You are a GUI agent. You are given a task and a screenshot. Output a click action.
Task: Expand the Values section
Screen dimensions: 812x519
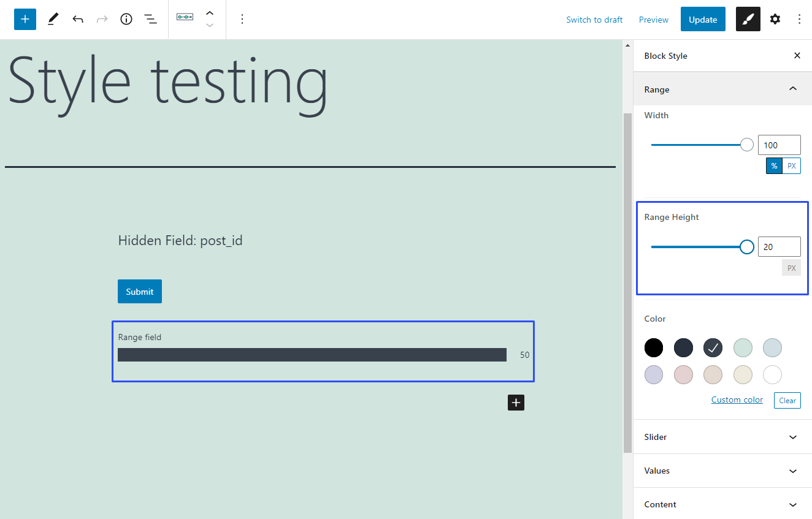pyautogui.click(x=792, y=471)
